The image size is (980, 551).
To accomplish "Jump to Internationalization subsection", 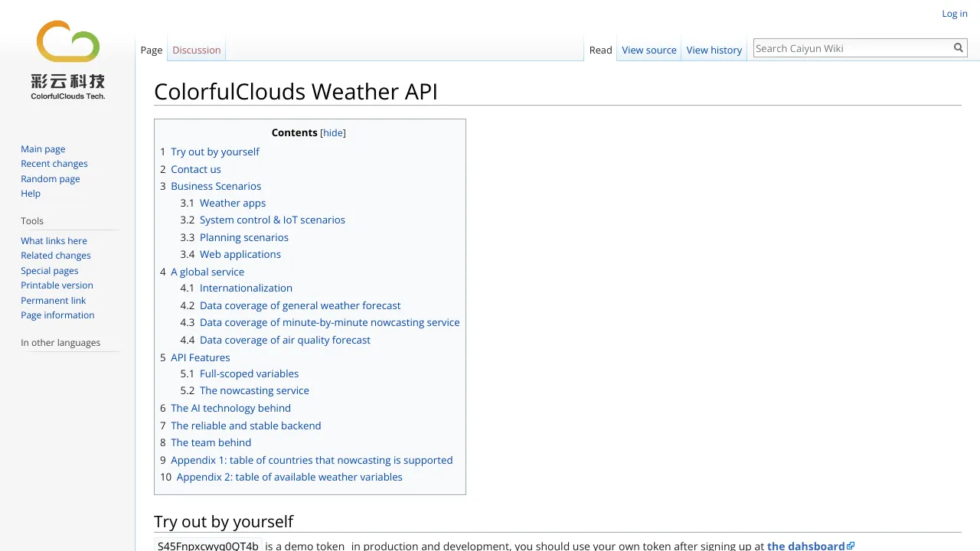I will (237, 288).
